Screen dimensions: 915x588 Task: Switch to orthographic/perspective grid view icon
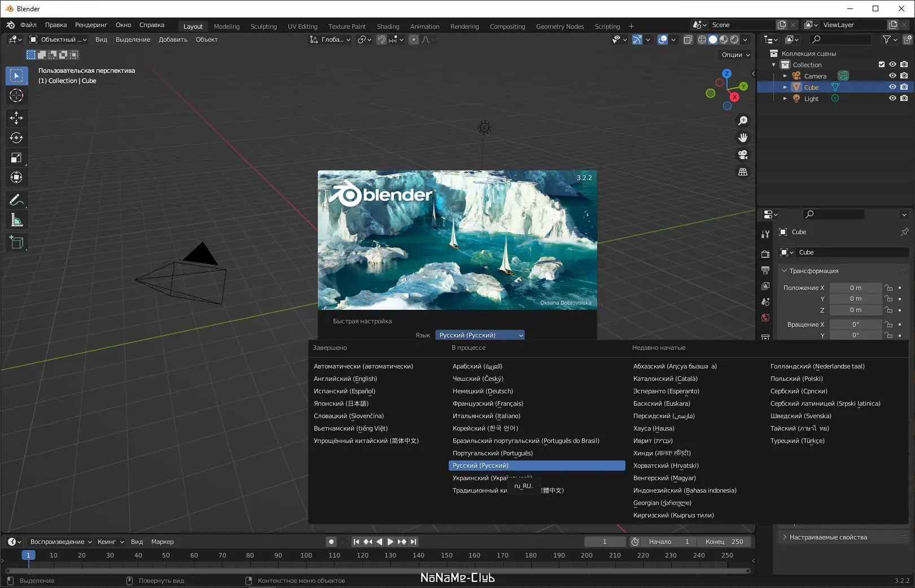click(x=743, y=172)
